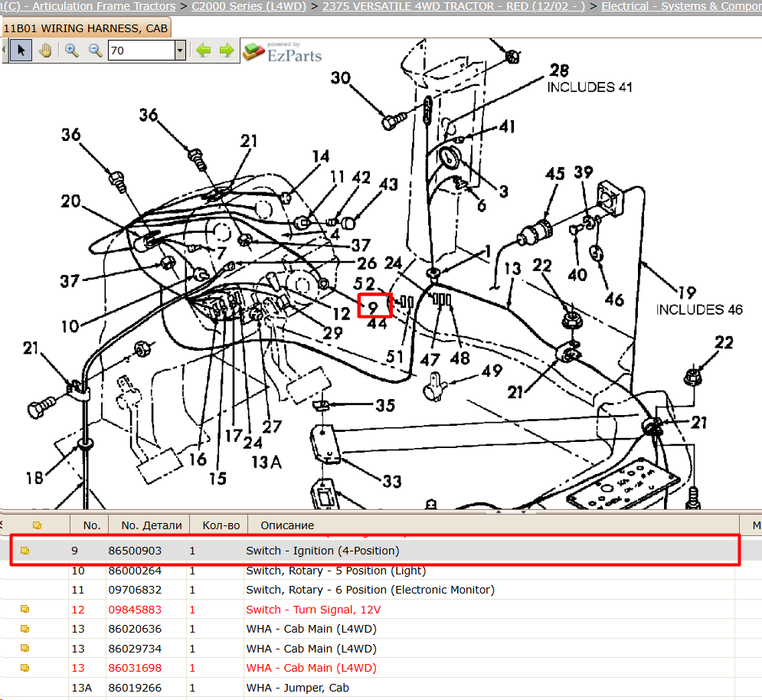Sort by the Кол-во column header

point(219,525)
